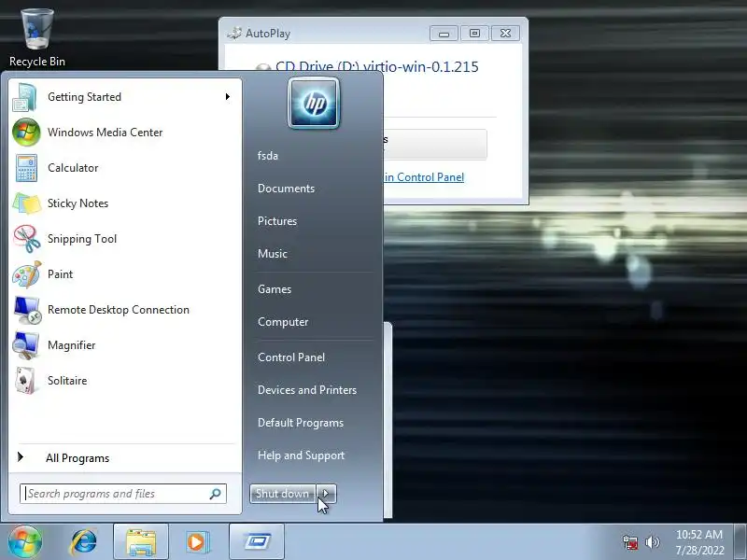747x560 pixels.
Task: Click the Control Panel link in AutoPlay
Action: [424, 177]
